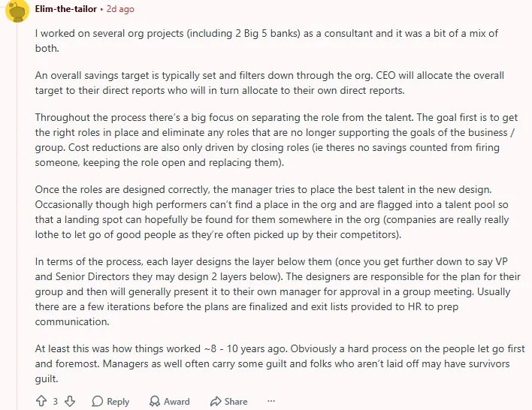Click the paragraph starting 'An overall savings target'
This screenshot has width=532, height=410.
tap(270, 83)
